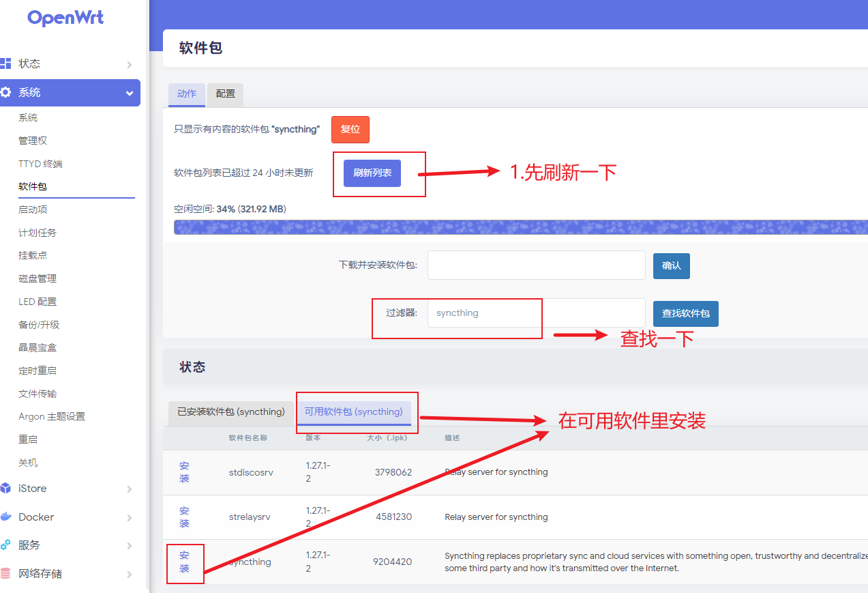Select 软件包 in the sidebar

point(33,186)
